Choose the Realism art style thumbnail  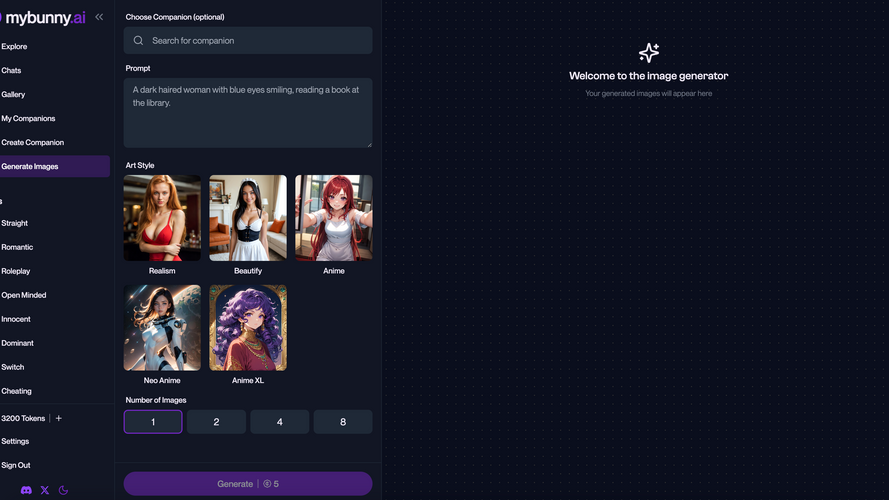click(x=162, y=218)
